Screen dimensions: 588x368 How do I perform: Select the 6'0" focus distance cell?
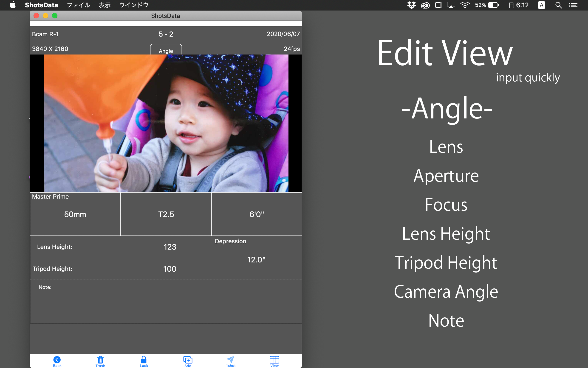pos(257,214)
